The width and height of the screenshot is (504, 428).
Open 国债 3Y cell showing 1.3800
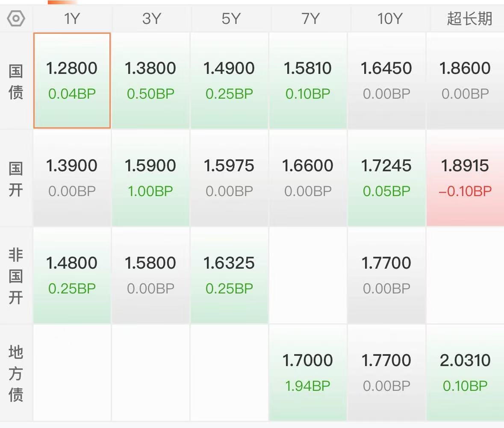pyautogui.click(x=150, y=80)
